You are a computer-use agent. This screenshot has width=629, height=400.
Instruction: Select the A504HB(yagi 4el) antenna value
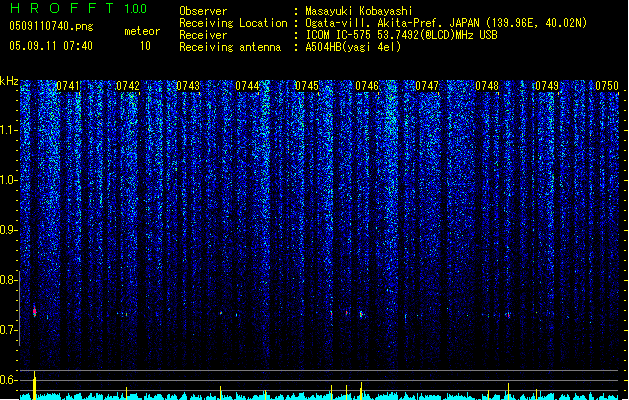click(x=353, y=47)
